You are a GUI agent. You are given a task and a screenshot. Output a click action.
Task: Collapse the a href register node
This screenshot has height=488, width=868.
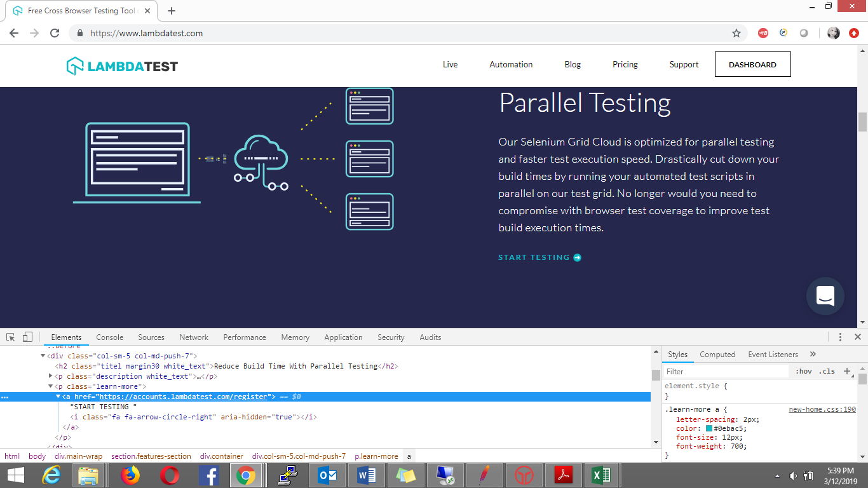click(58, 396)
